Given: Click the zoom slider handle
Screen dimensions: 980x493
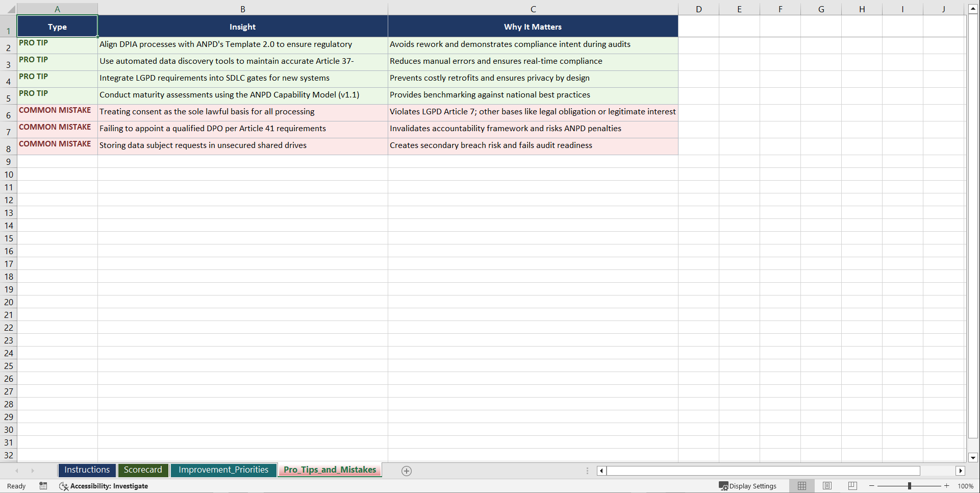Looking at the screenshot, I should [910, 486].
